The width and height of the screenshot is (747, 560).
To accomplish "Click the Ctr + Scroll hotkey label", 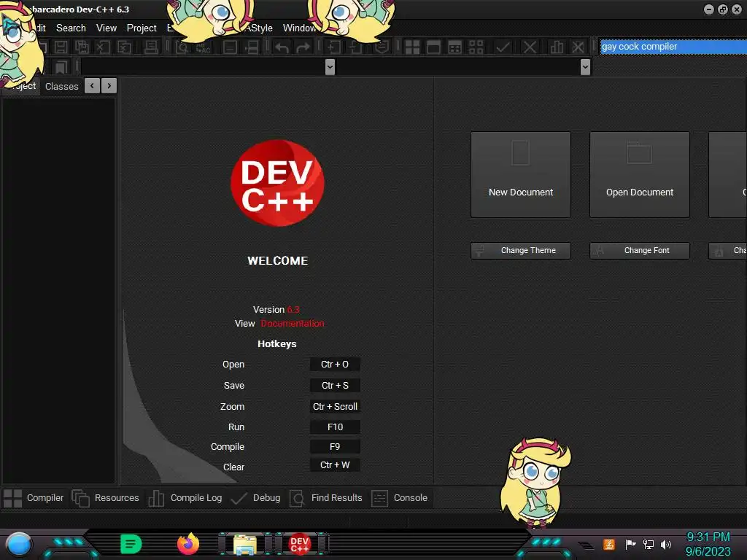I will click(x=335, y=406).
